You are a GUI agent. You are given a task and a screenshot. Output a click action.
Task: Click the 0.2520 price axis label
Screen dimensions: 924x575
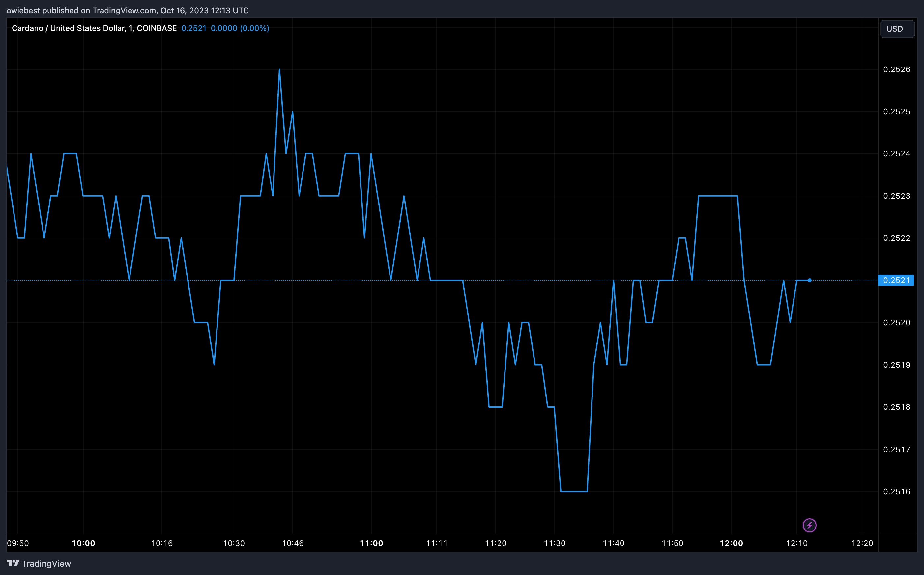pyautogui.click(x=897, y=322)
